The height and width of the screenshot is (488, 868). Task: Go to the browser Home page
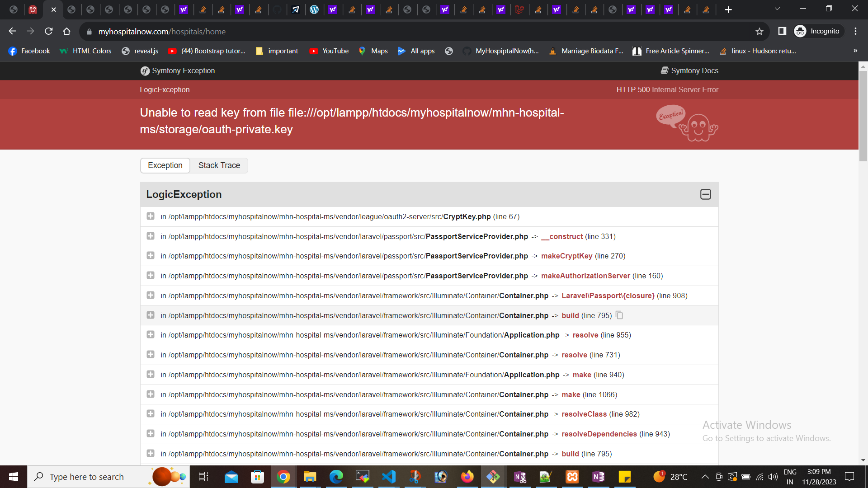[67, 31]
